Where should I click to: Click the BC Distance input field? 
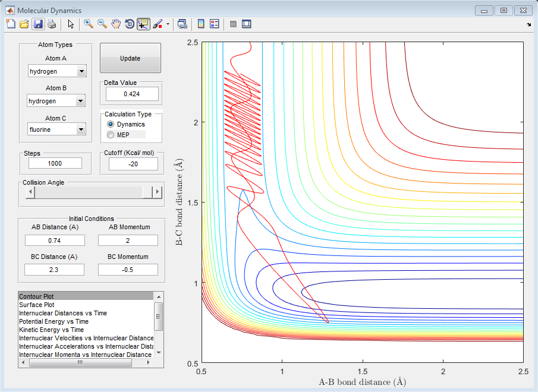pyautogui.click(x=55, y=270)
